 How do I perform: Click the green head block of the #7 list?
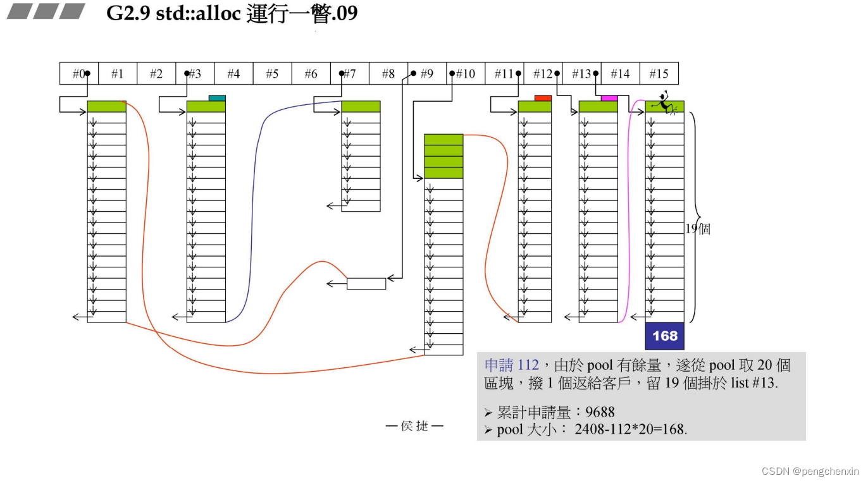tap(361, 106)
